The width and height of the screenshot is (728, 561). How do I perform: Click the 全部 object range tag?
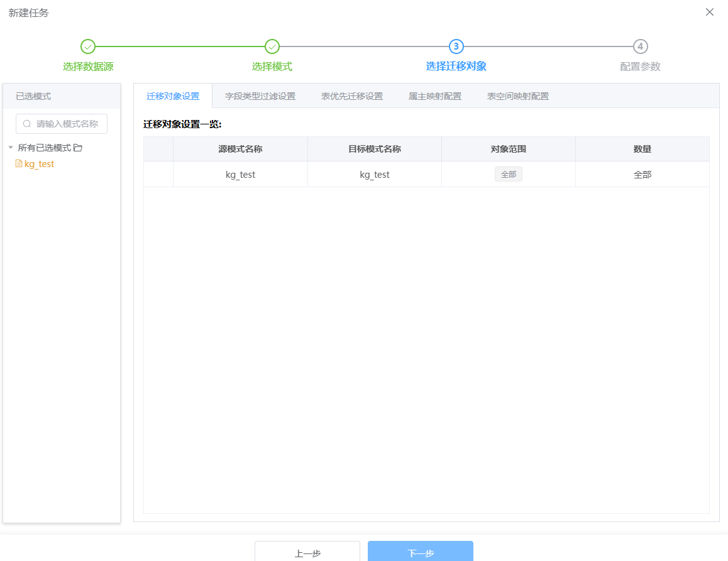[x=508, y=175]
